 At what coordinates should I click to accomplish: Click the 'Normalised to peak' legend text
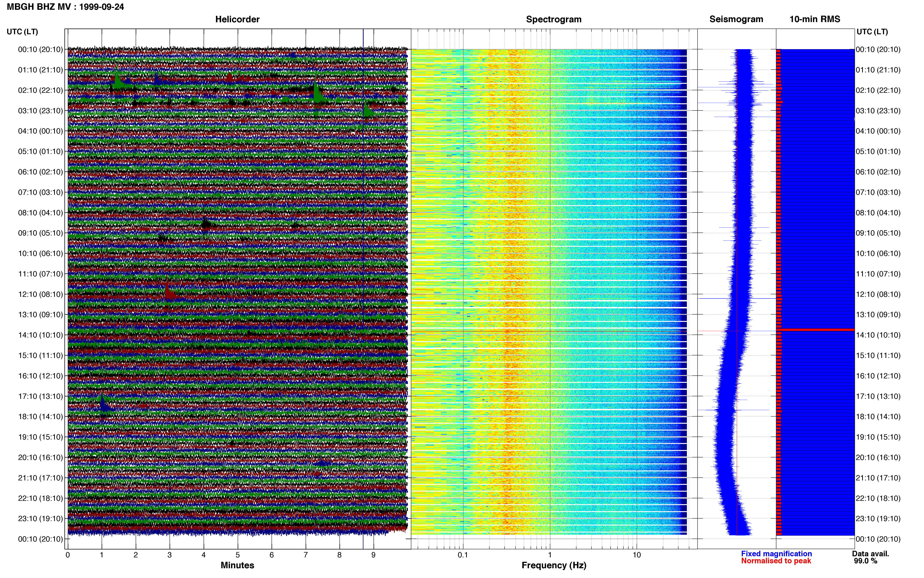[x=776, y=561]
